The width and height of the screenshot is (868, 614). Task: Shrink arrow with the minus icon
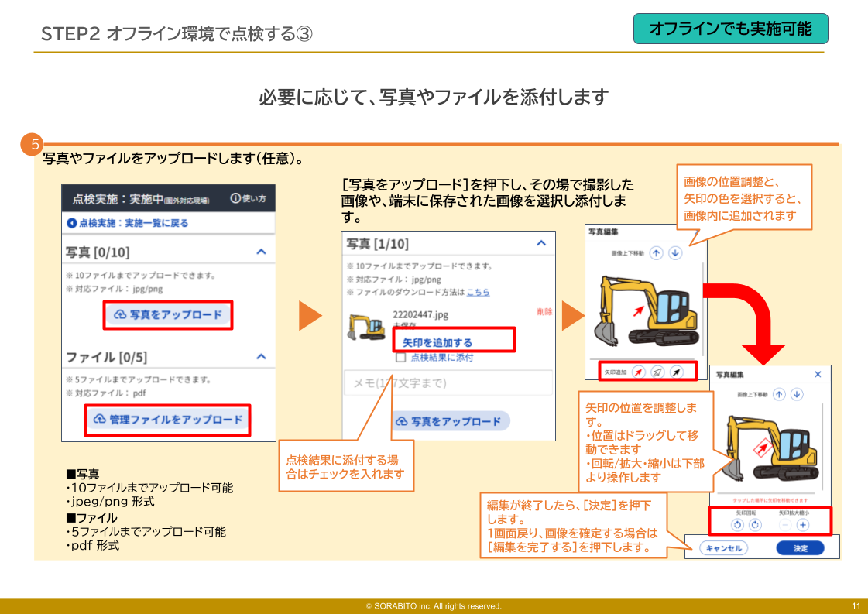pyautogui.click(x=784, y=524)
